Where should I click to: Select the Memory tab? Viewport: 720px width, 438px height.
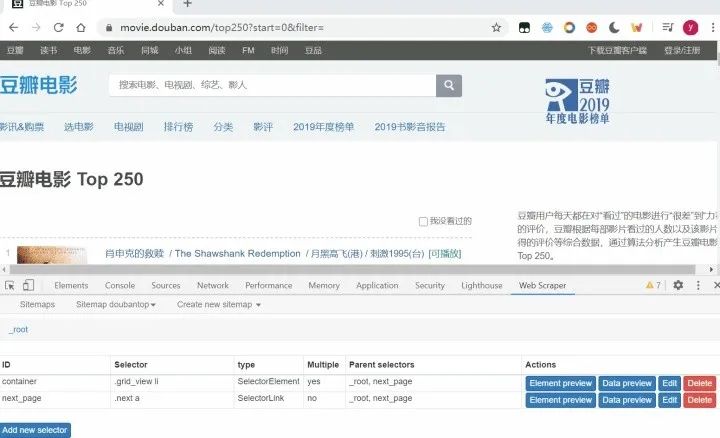(x=324, y=285)
